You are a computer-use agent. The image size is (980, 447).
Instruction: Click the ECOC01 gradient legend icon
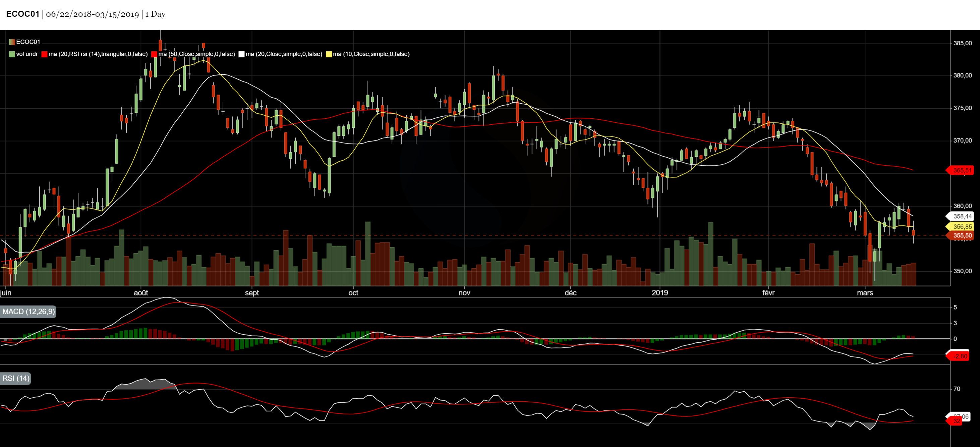click(x=12, y=42)
